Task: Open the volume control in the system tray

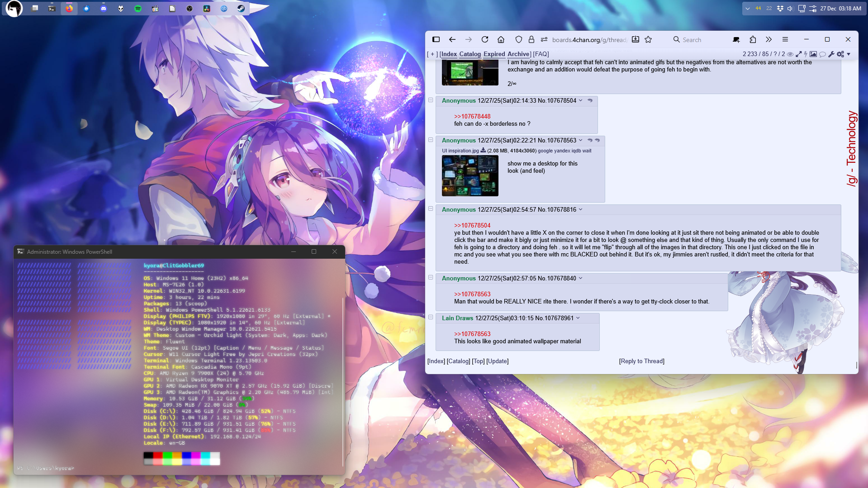Action: [x=790, y=9]
